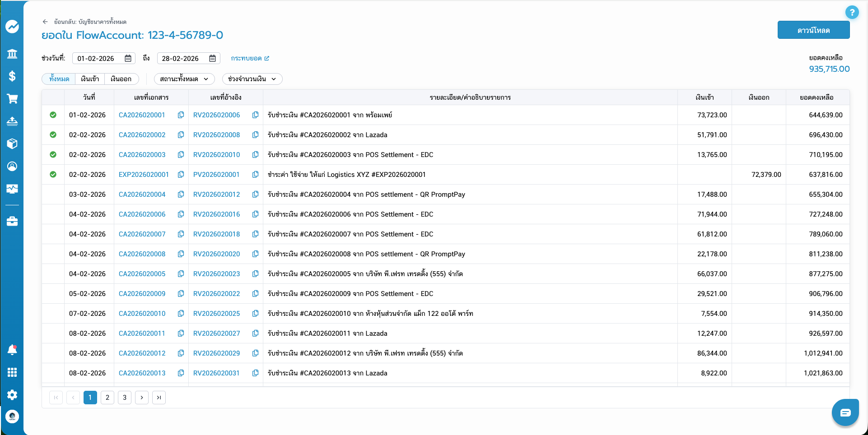This screenshot has width=868, height=435.
Task: Open the shopping cart icon in sidebar
Action: 12,98
